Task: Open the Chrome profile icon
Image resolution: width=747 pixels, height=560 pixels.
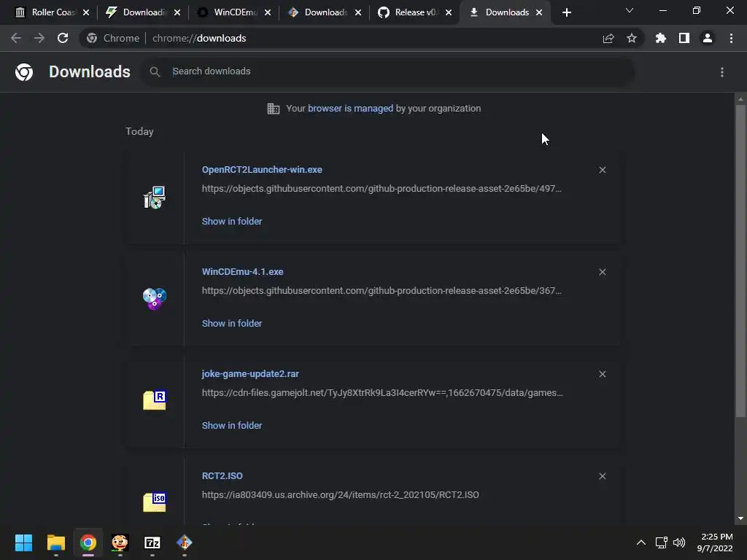Action: [x=708, y=38]
